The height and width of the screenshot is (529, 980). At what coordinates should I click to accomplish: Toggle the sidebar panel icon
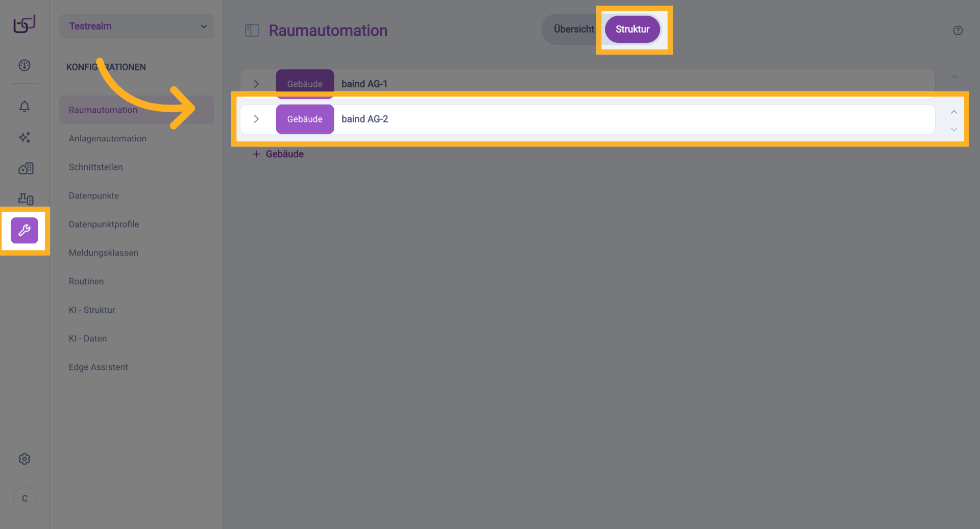[252, 31]
